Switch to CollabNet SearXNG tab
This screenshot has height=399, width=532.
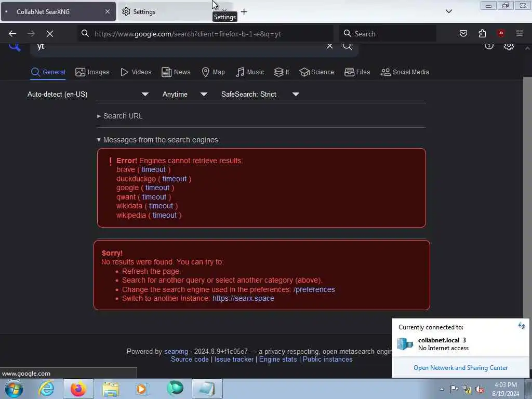(58, 11)
